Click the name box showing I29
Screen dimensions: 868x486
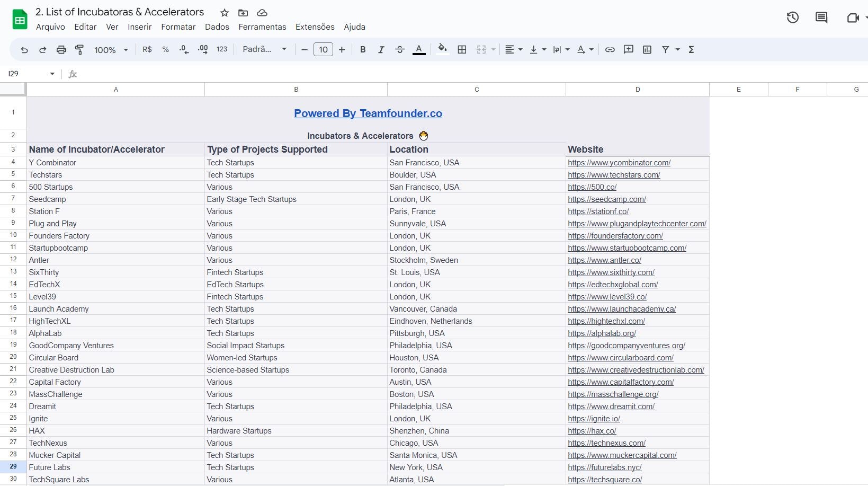[26, 74]
